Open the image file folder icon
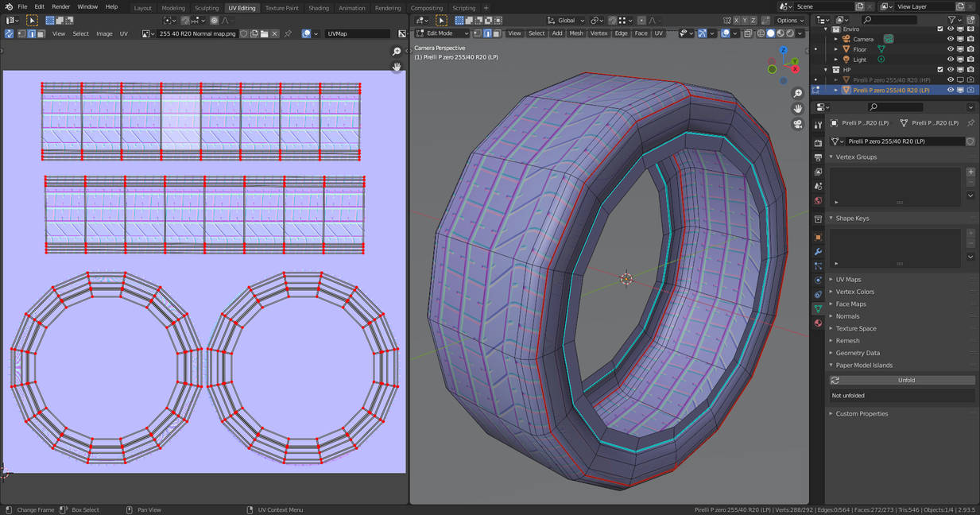Viewport: 980px width, 515px height. coord(264,33)
